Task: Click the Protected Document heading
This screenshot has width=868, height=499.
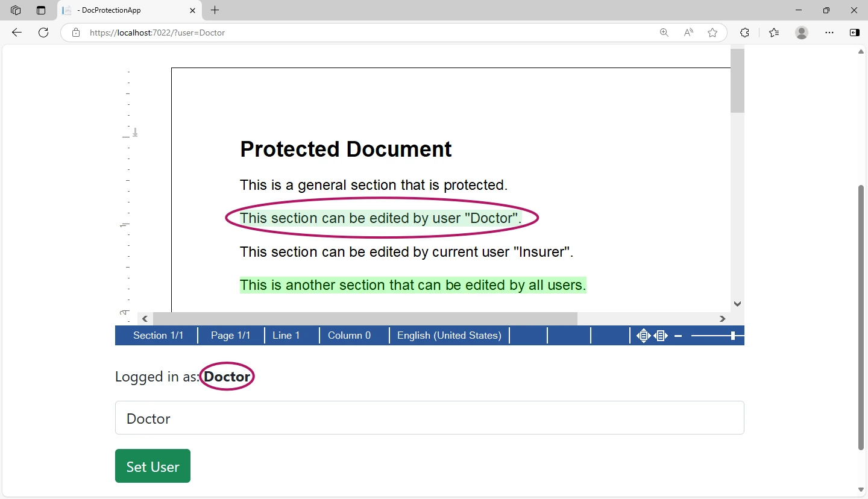Action: point(345,149)
